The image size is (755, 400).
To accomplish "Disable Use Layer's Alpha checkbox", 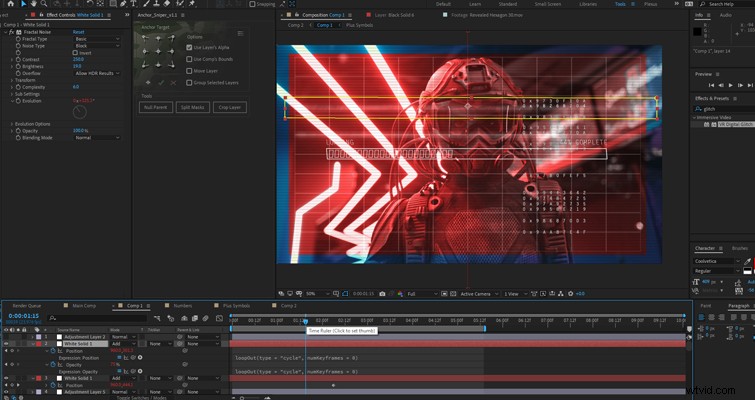I will tap(189, 48).
